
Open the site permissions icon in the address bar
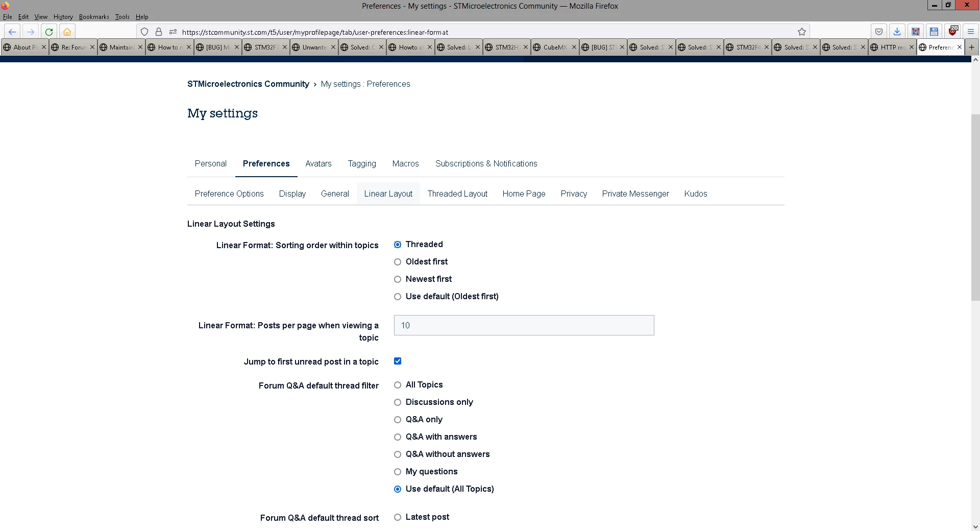tap(173, 32)
